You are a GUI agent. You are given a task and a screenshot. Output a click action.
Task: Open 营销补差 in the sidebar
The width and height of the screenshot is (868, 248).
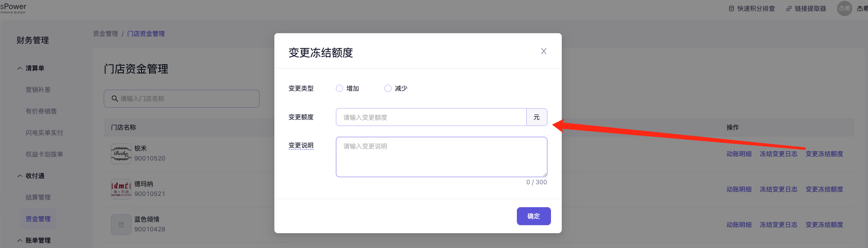point(38,90)
